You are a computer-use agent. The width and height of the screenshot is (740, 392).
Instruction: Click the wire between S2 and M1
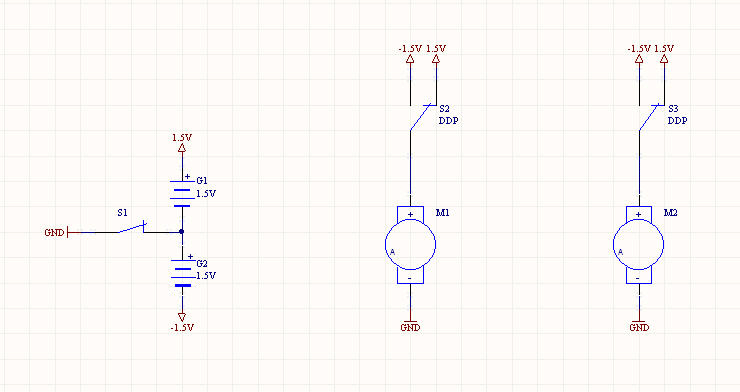pyautogui.click(x=410, y=162)
